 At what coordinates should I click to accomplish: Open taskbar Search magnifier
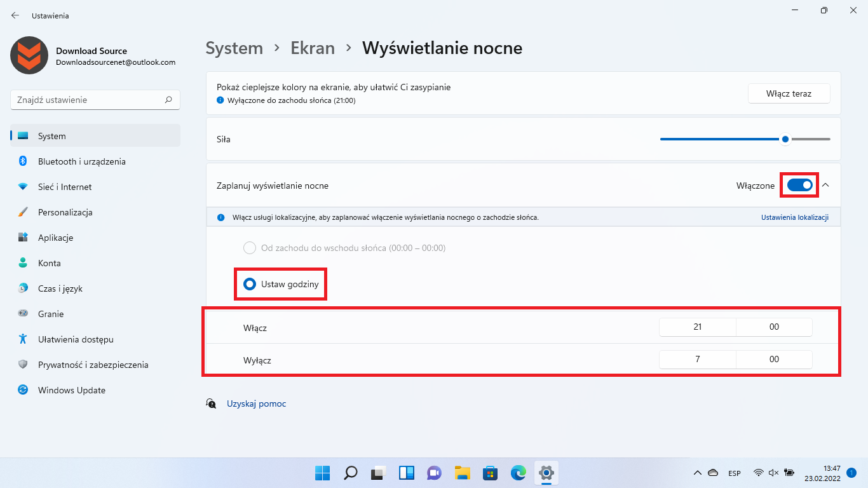pos(351,473)
